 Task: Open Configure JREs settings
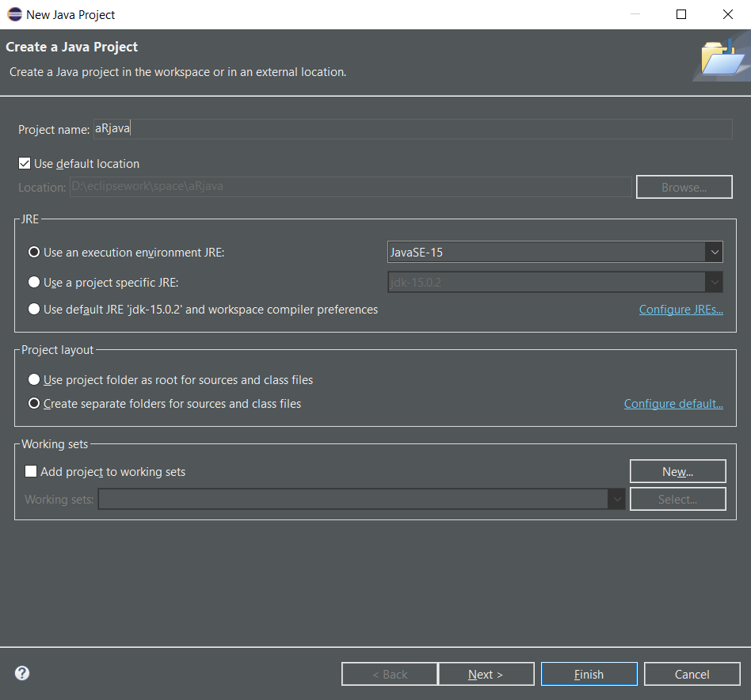click(x=680, y=309)
